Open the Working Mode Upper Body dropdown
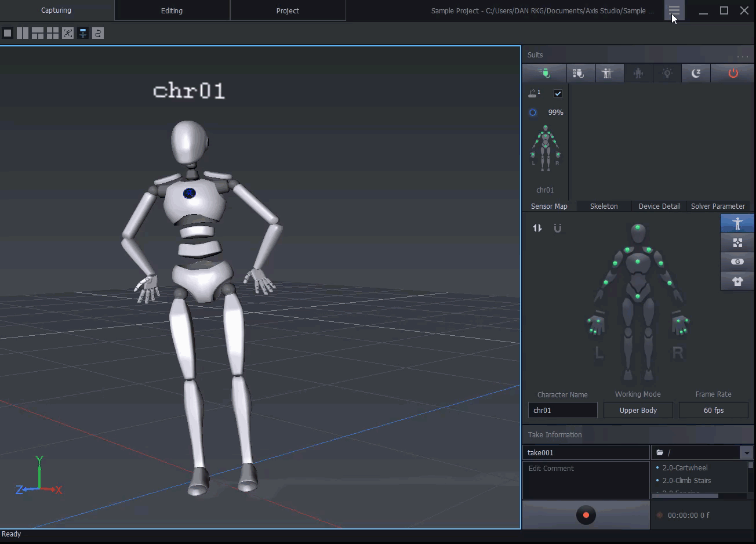This screenshot has width=756, height=544. point(638,411)
